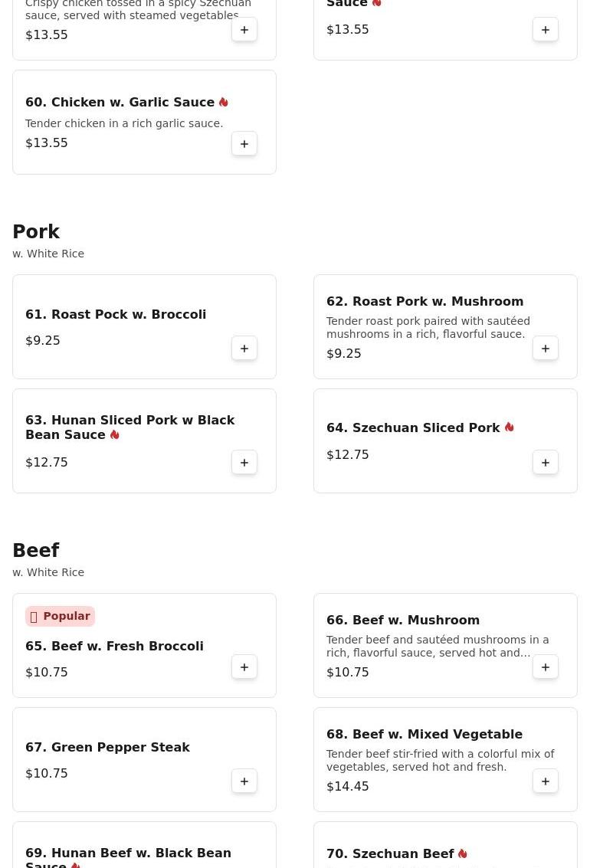The image size is (590, 868).
Task: Click the 61. Roast Pock w. Broccoli title
Action: (116, 315)
